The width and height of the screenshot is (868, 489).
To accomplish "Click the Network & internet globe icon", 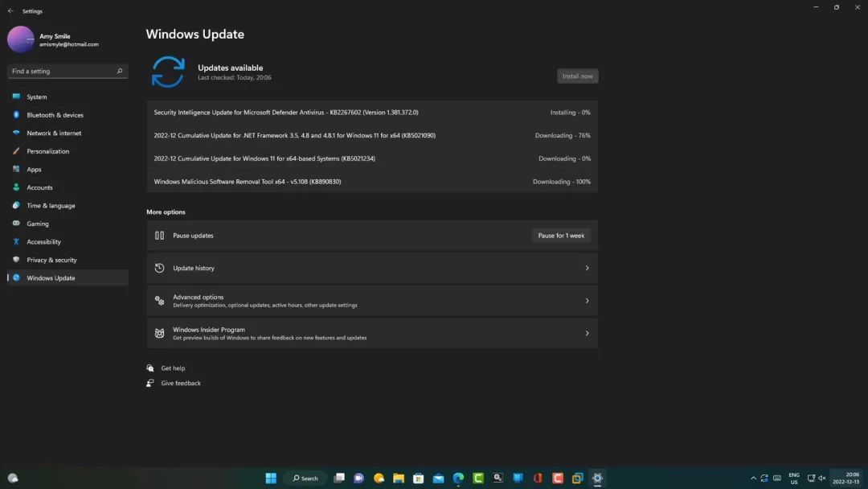I will click(x=18, y=133).
